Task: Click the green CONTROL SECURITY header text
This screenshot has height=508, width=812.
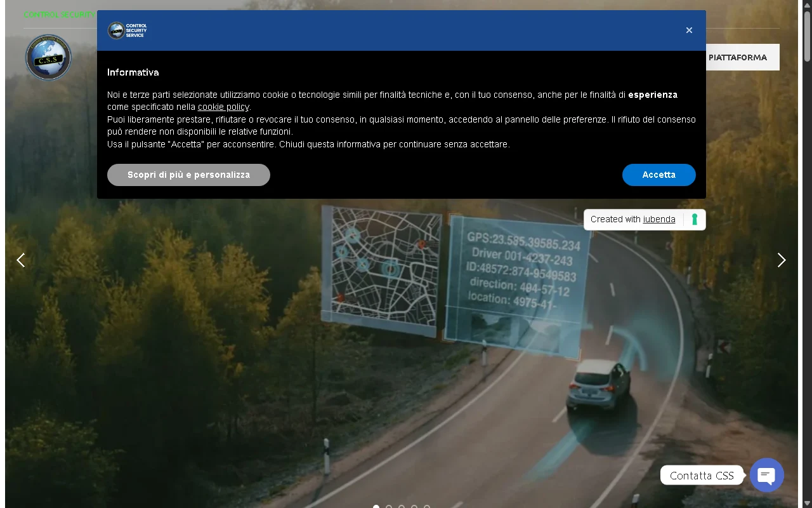Action: pyautogui.click(x=59, y=15)
